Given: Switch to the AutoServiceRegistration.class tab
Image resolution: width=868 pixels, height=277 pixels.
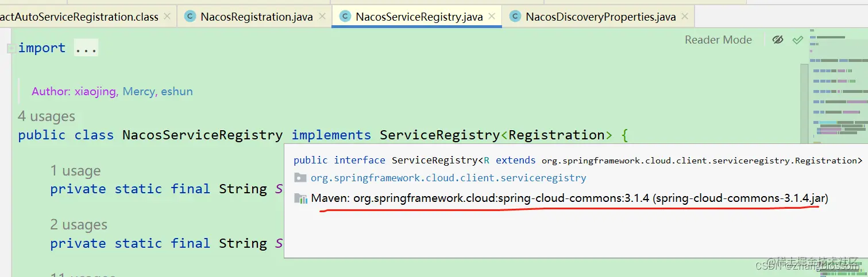Looking at the screenshot, I should tap(79, 17).
